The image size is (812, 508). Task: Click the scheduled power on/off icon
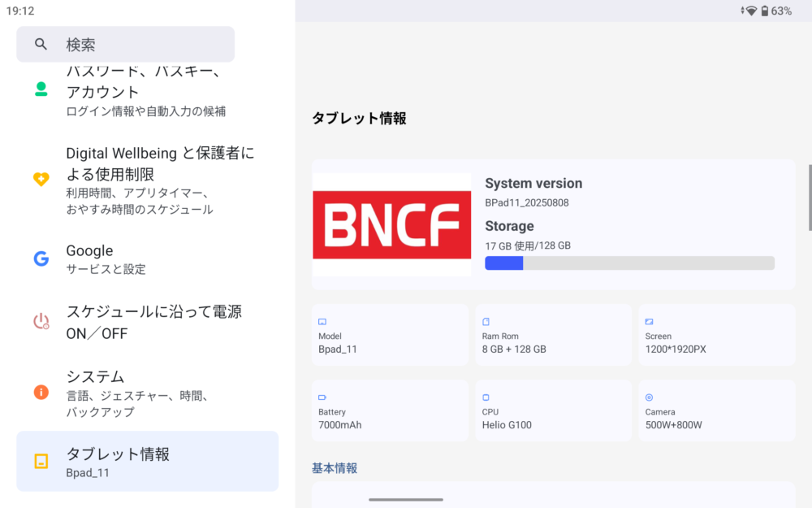(41, 322)
